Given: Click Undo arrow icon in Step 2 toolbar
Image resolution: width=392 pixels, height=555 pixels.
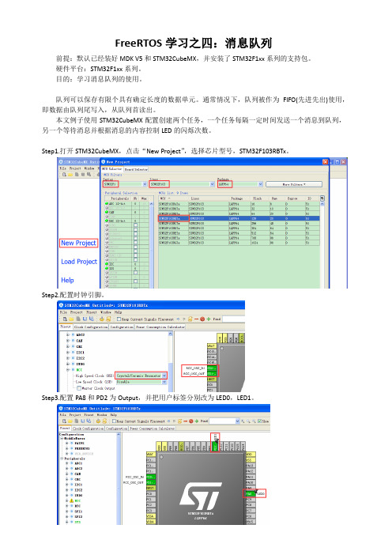Looking at the screenshot, I should [x=178, y=319].
